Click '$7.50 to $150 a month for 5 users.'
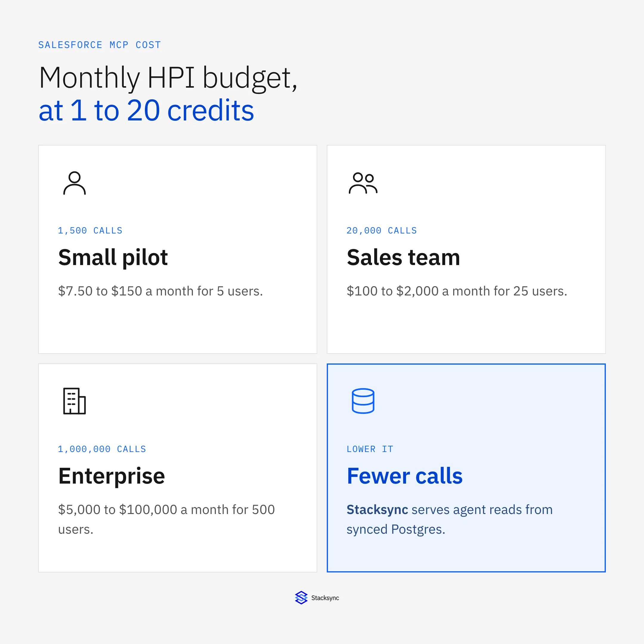 pyautogui.click(x=161, y=291)
